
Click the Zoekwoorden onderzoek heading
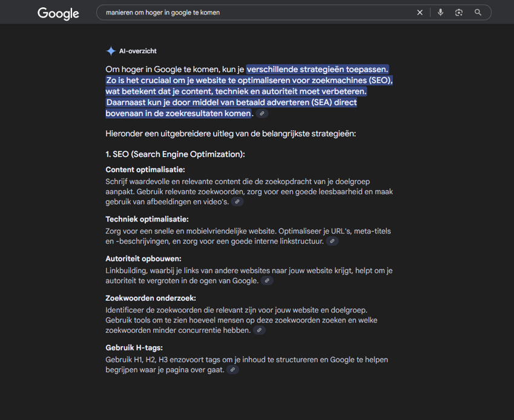(152, 298)
